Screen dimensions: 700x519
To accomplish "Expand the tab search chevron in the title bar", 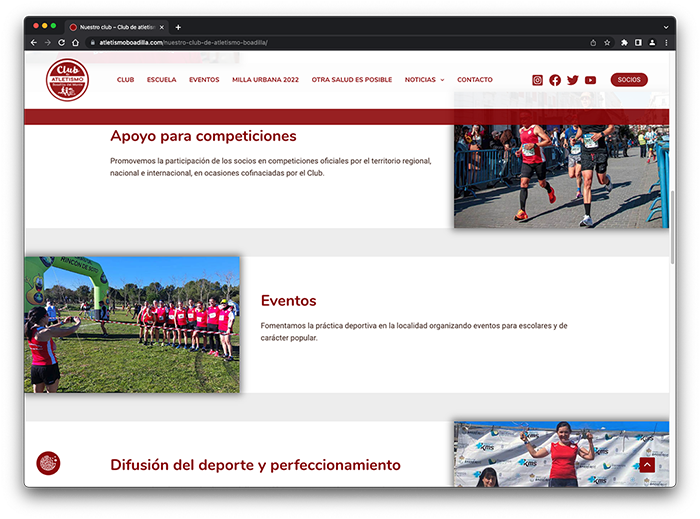I will [666, 27].
